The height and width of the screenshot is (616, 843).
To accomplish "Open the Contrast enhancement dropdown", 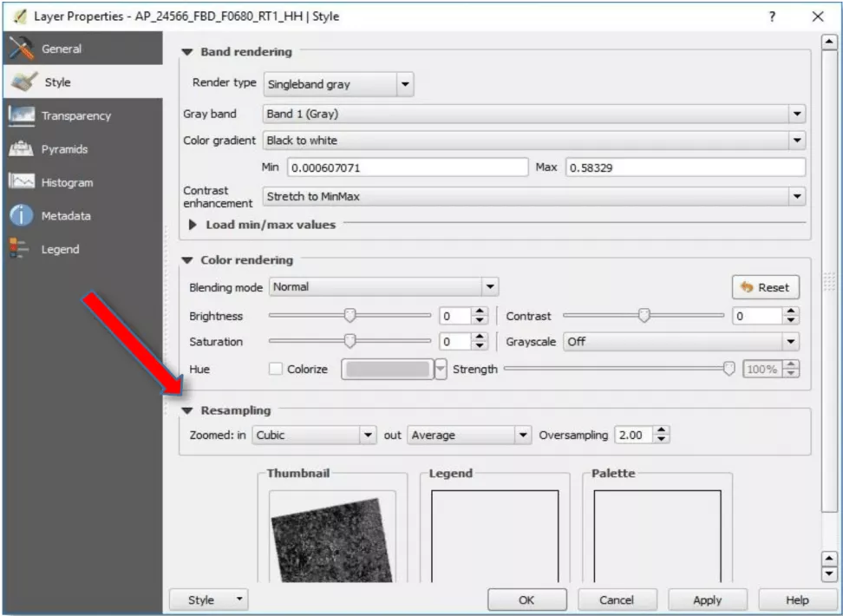I will point(534,196).
